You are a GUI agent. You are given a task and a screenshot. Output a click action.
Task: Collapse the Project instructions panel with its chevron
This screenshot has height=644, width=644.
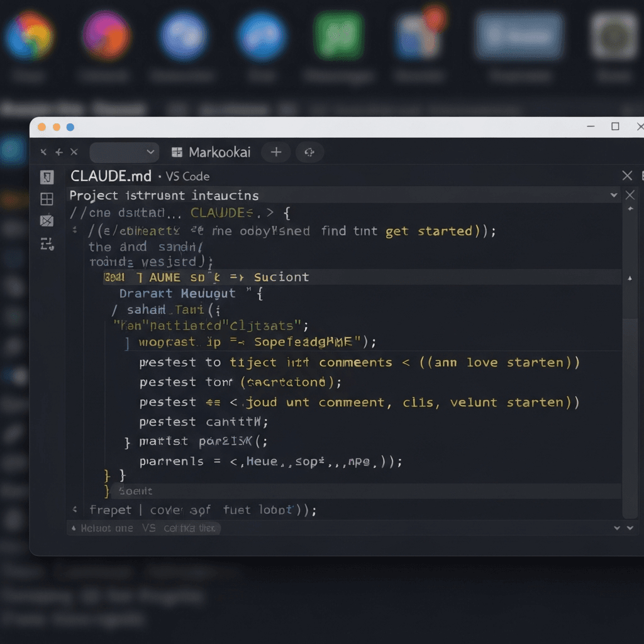[x=614, y=196]
